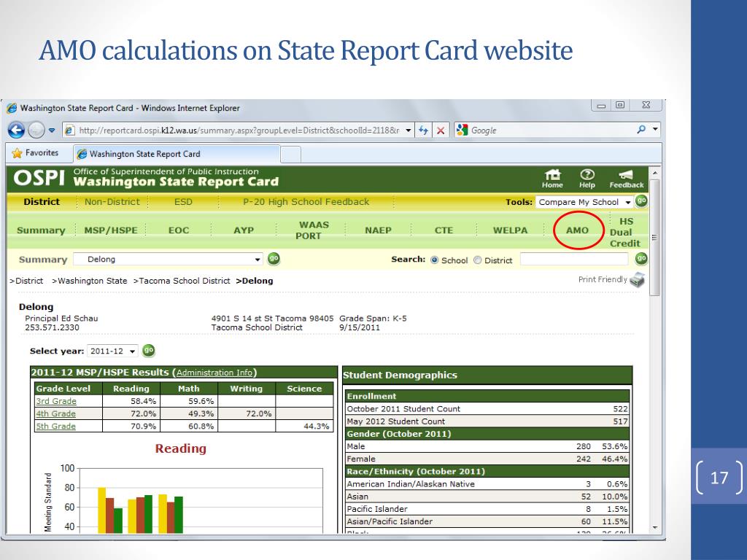Screen dimensions: 747x560
Task: Open the Delong school selection dropdown
Action: pyautogui.click(x=168, y=260)
